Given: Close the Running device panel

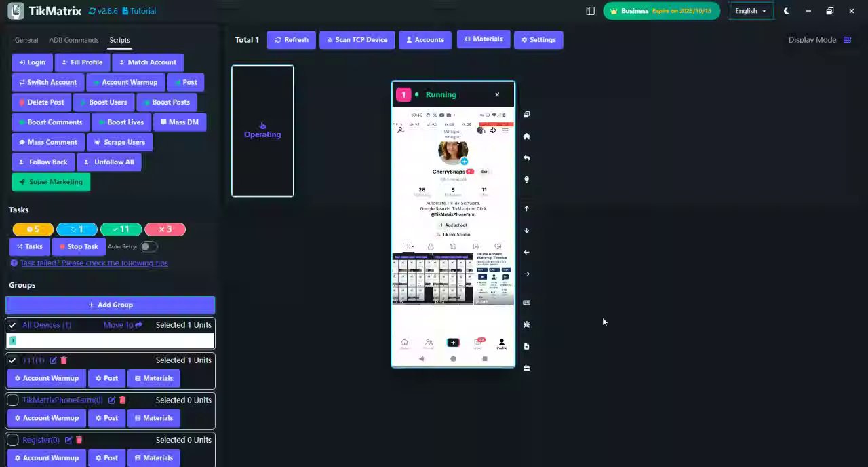Looking at the screenshot, I should pos(497,95).
